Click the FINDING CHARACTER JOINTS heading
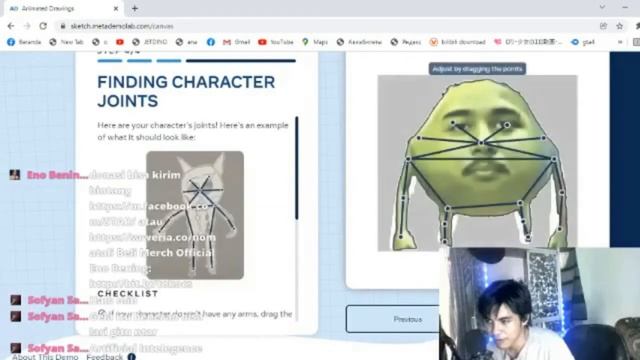The width and height of the screenshot is (640, 360). 186,91
